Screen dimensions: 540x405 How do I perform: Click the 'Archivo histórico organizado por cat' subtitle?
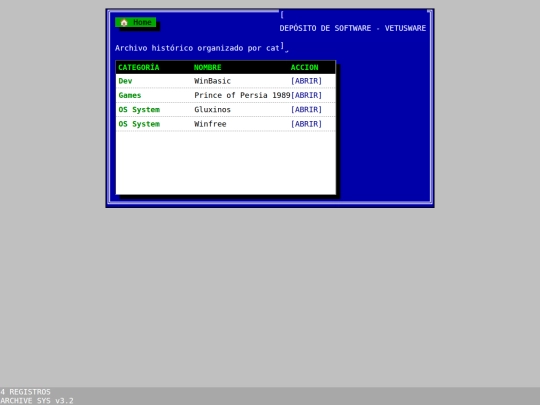click(197, 48)
